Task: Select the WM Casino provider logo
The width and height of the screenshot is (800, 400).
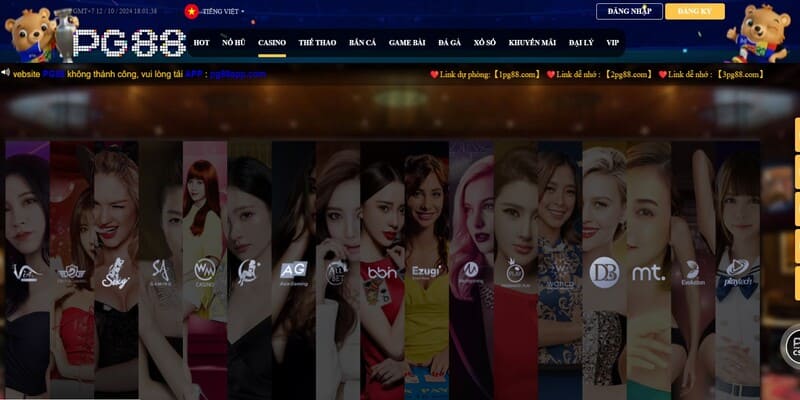Action: pos(205,271)
